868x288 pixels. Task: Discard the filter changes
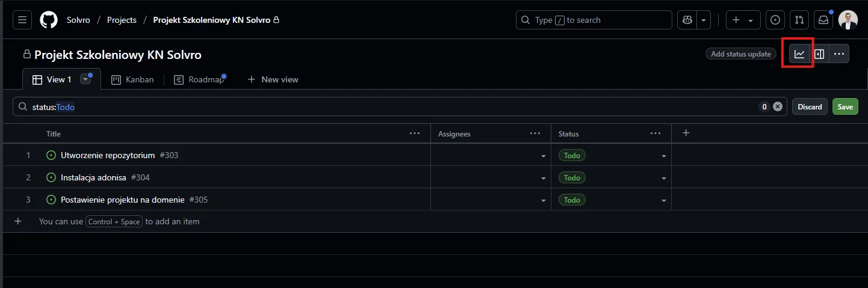coord(810,106)
